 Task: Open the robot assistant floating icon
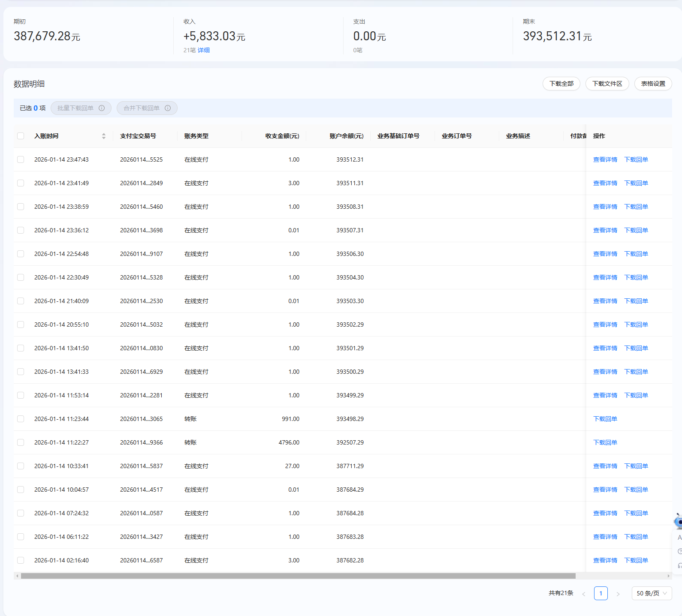678,521
